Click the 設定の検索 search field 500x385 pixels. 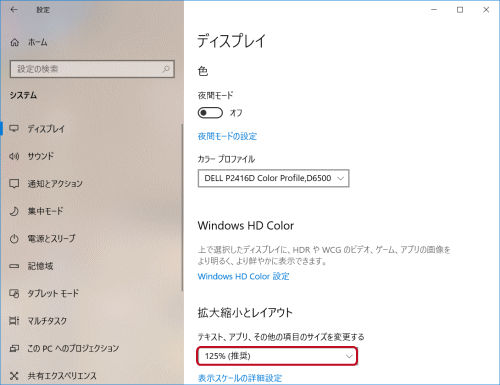[92, 69]
